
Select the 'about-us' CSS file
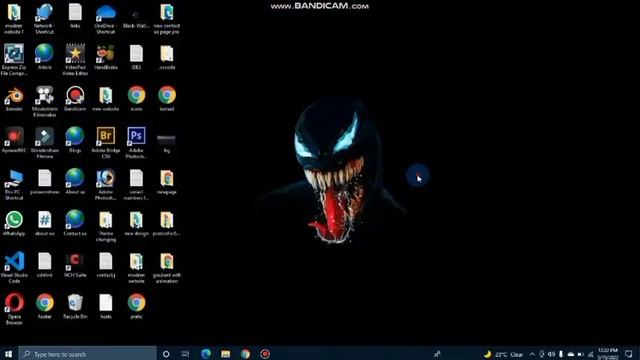tap(44, 223)
